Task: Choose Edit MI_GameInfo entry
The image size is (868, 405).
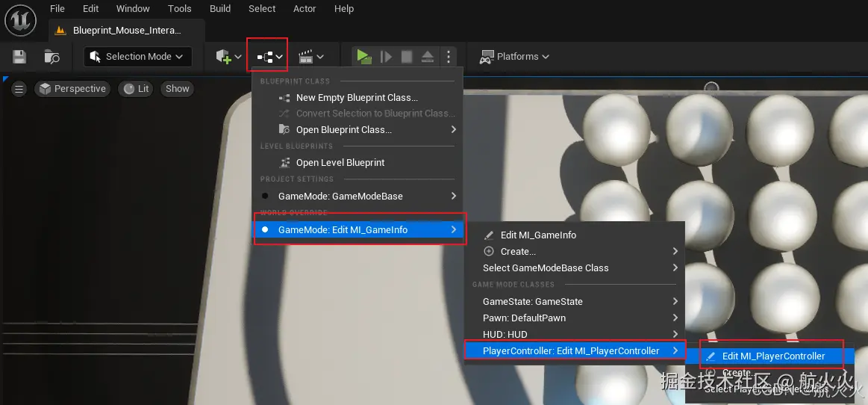Action: click(575, 235)
